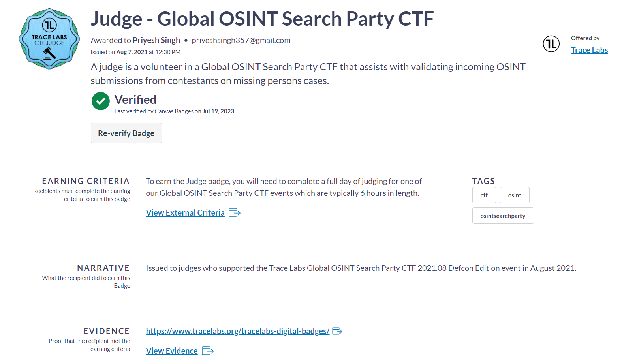Click the green Verified checkmark icon
The height and width of the screenshot is (364, 637).
(x=101, y=101)
